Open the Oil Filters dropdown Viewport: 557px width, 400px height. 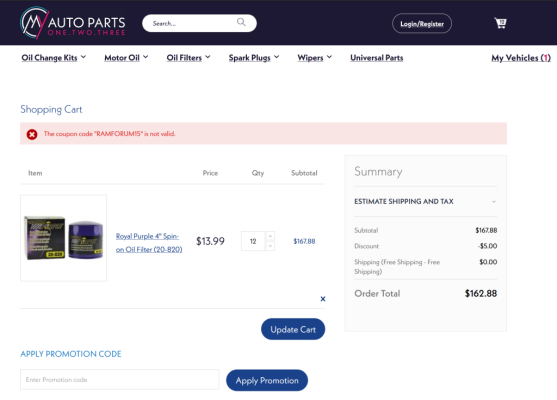click(188, 58)
